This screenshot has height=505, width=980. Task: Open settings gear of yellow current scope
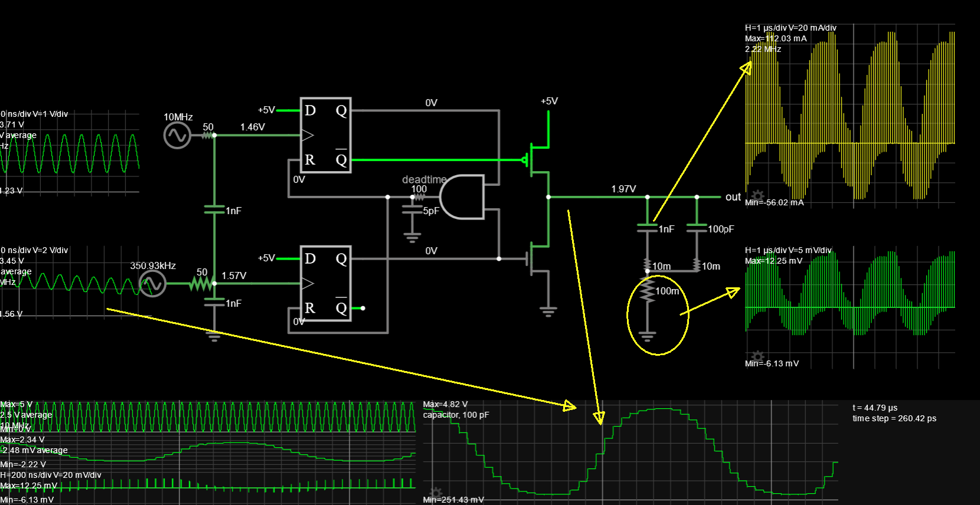pos(757,195)
